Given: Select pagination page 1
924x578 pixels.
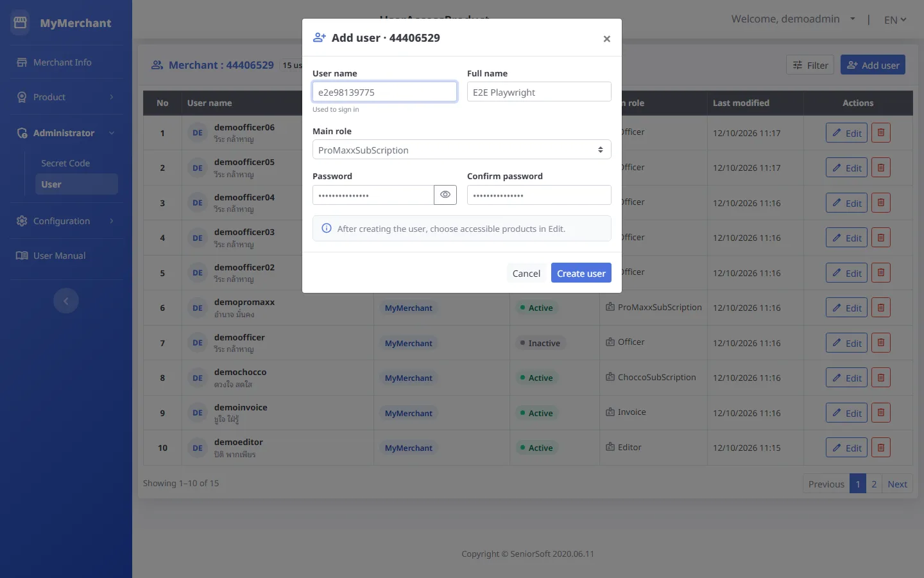Looking at the screenshot, I should (858, 484).
